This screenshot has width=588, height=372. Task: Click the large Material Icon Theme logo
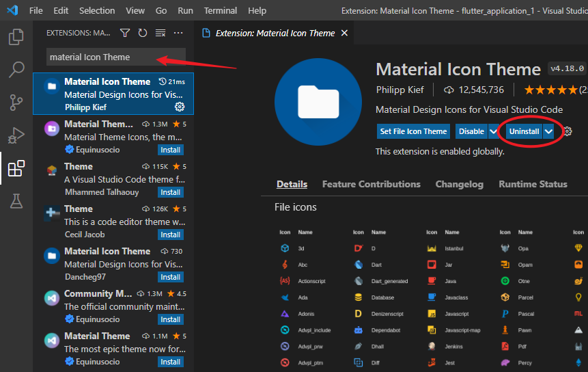(x=318, y=102)
